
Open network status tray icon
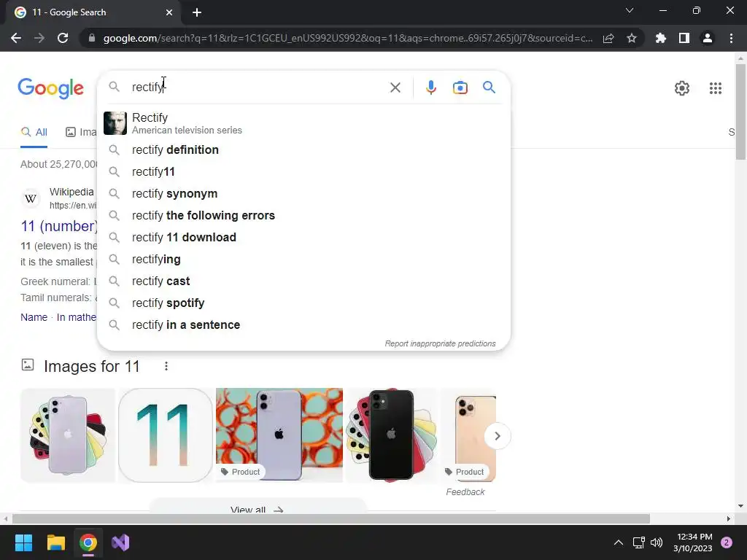coord(638,542)
